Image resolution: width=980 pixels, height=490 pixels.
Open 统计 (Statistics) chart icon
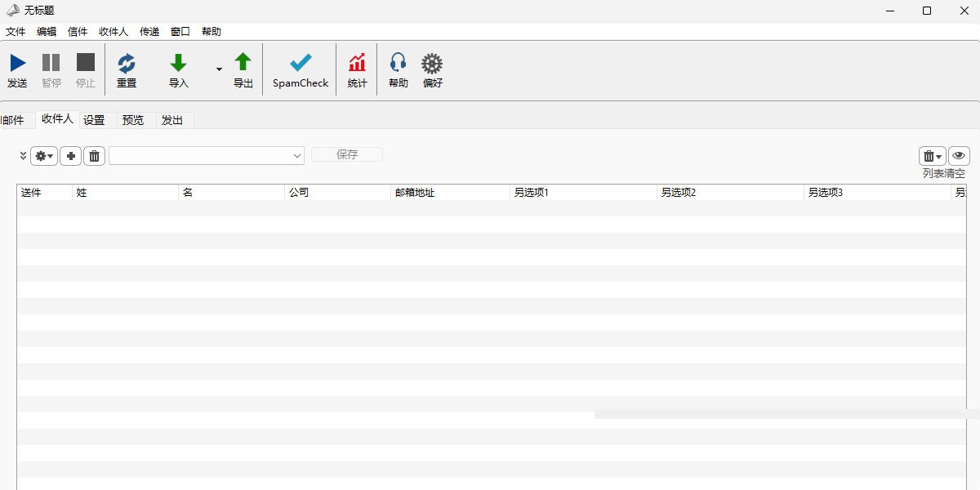pos(357,63)
